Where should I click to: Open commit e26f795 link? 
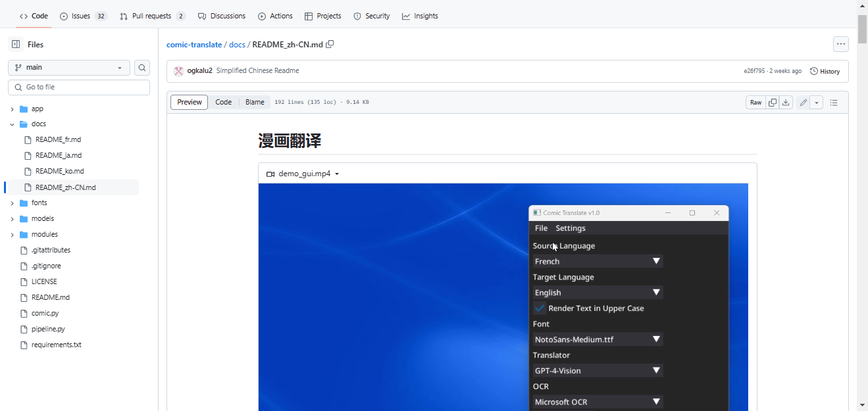point(754,71)
